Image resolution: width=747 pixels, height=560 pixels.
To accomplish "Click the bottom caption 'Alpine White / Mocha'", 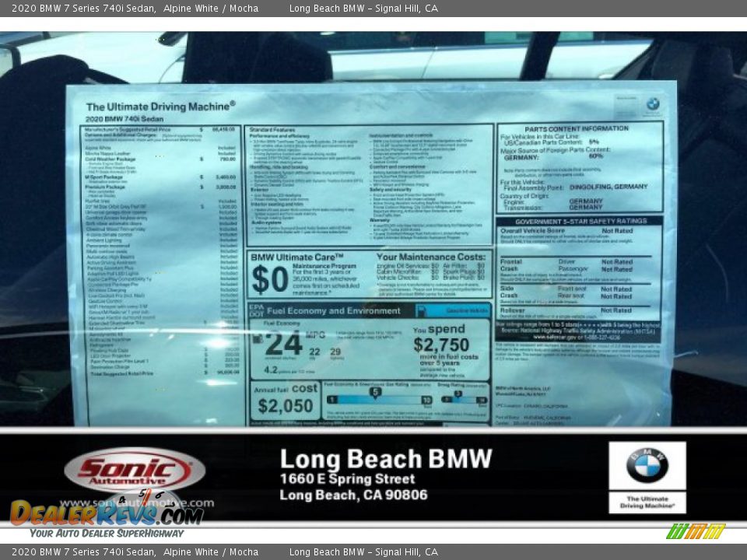I will pos(211,552).
